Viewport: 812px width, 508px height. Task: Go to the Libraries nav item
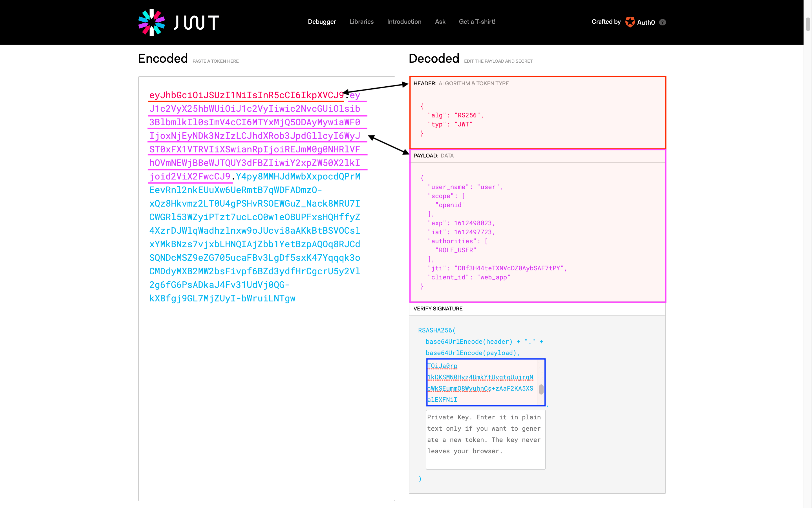point(361,21)
